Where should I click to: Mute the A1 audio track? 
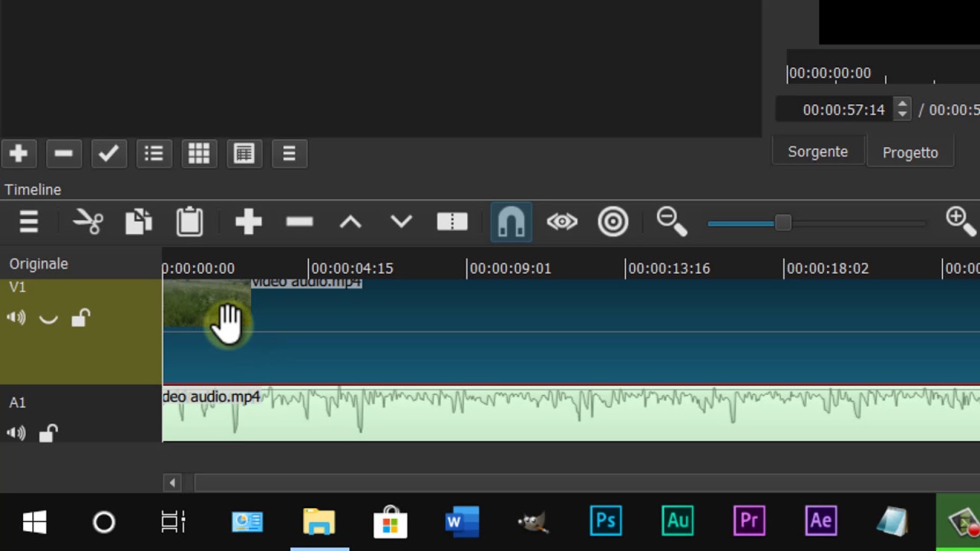click(16, 434)
